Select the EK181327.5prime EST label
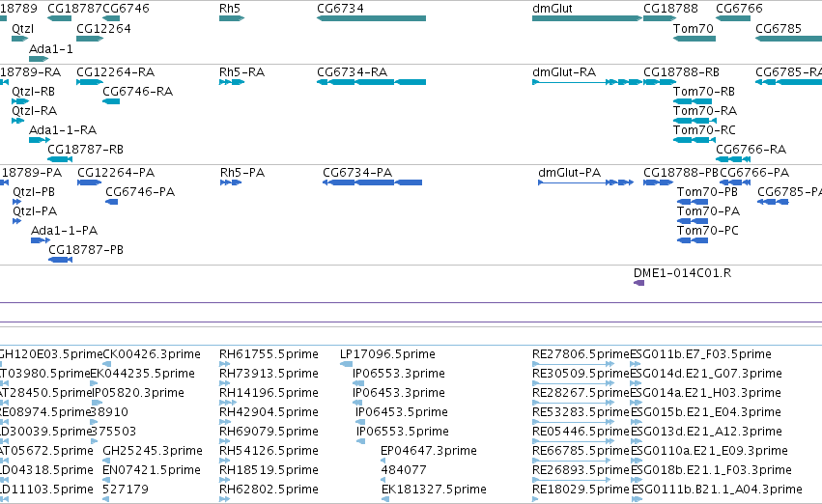Viewport: 822px width, 504px height. pyautogui.click(x=434, y=490)
